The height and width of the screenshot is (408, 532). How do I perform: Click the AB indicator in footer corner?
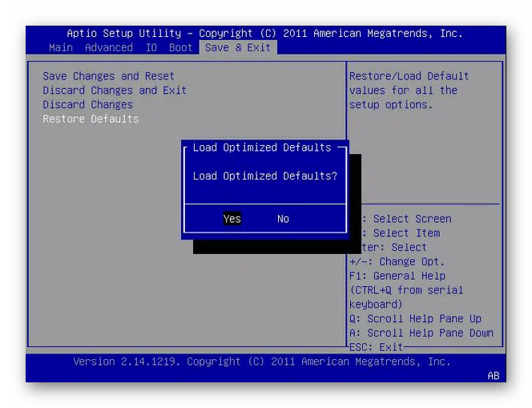494,376
